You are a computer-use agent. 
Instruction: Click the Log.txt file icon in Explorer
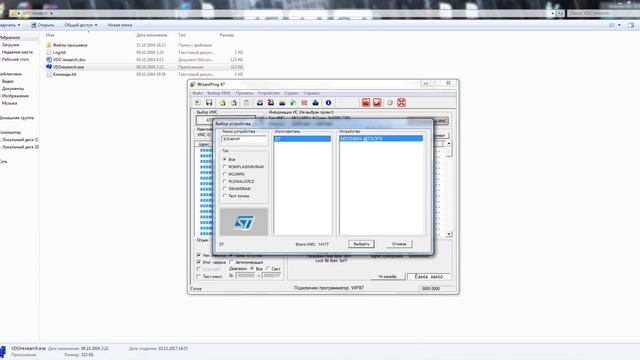click(x=49, y=52)
